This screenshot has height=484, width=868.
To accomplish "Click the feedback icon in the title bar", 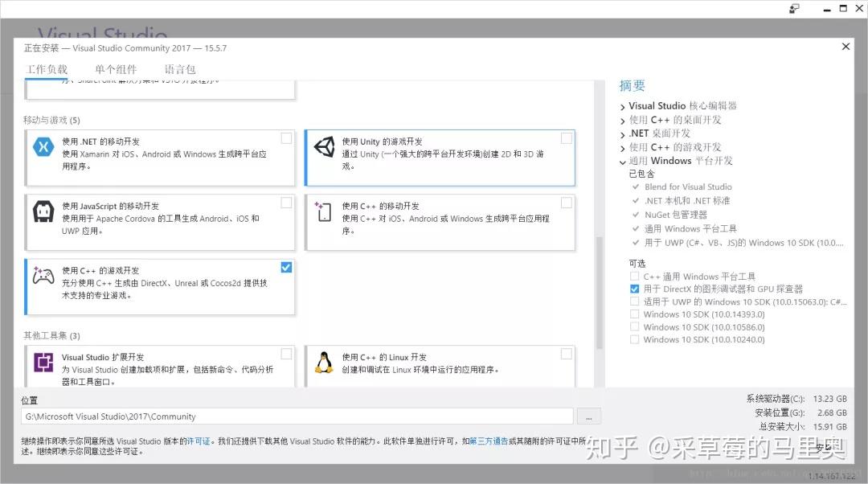I will [794, 8].
